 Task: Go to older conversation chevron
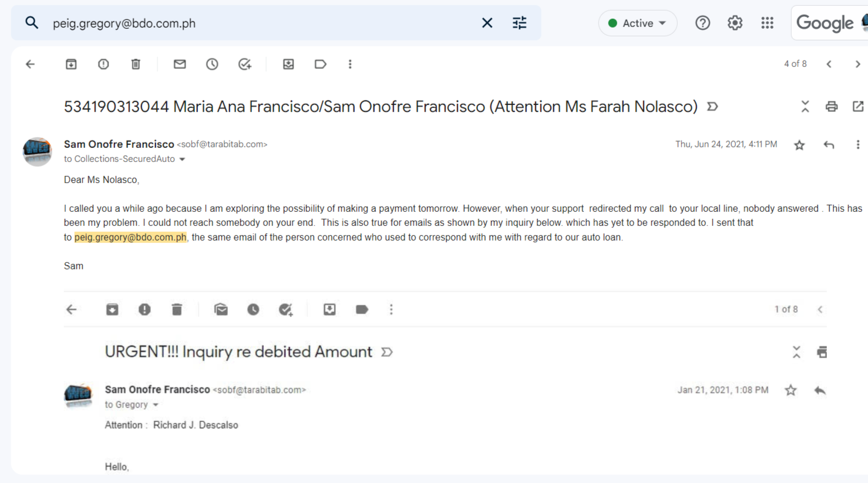[x=857, y=64]
